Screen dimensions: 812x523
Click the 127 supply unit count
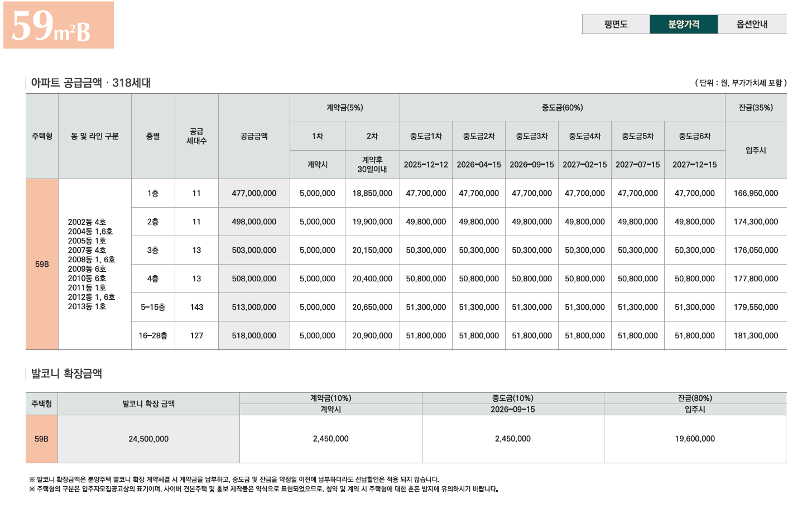click(x=196, y=335)
